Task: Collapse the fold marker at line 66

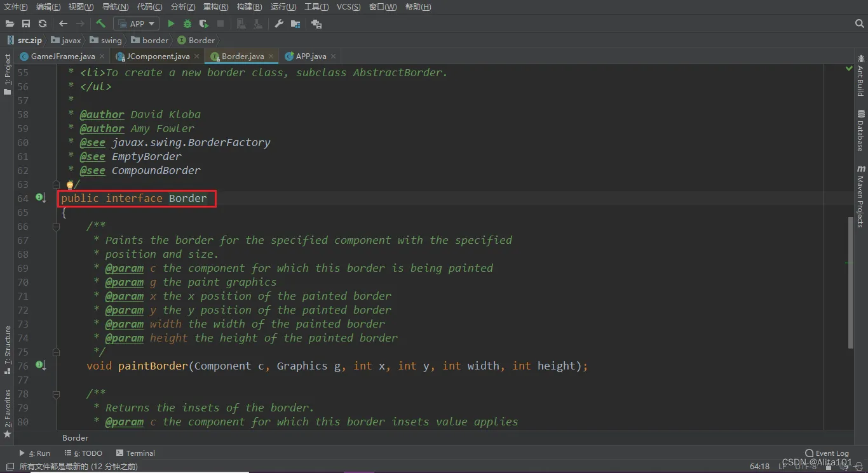Action: pyautogui.click(x=57, y=226)
